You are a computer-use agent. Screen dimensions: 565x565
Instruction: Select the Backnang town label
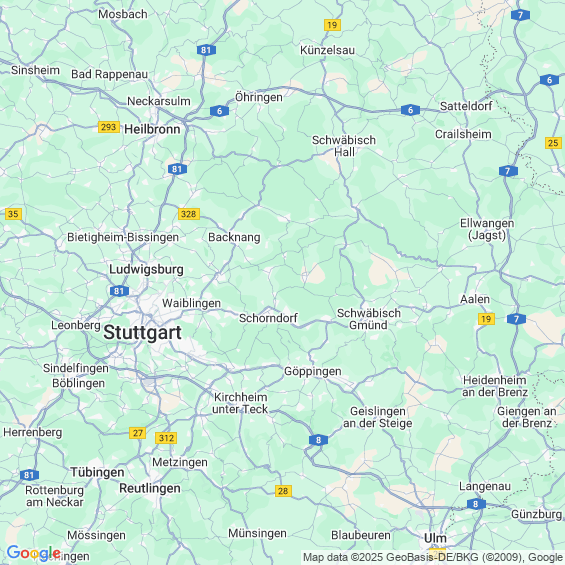[234, 237]
